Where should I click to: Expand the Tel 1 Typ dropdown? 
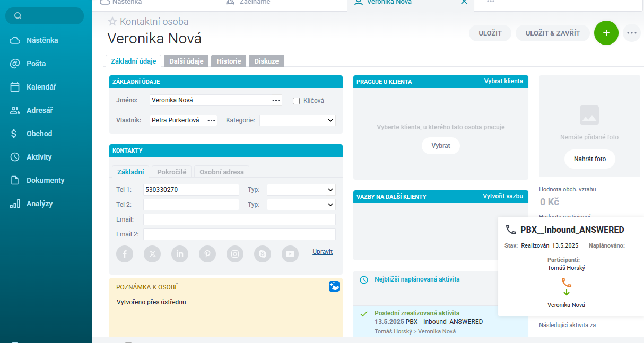(301, 190)
